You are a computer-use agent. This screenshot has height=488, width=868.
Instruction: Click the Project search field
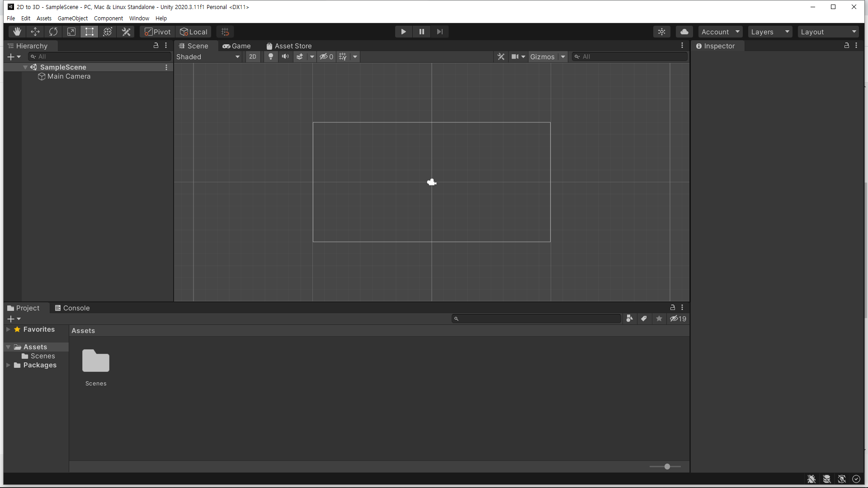(538, 319)
